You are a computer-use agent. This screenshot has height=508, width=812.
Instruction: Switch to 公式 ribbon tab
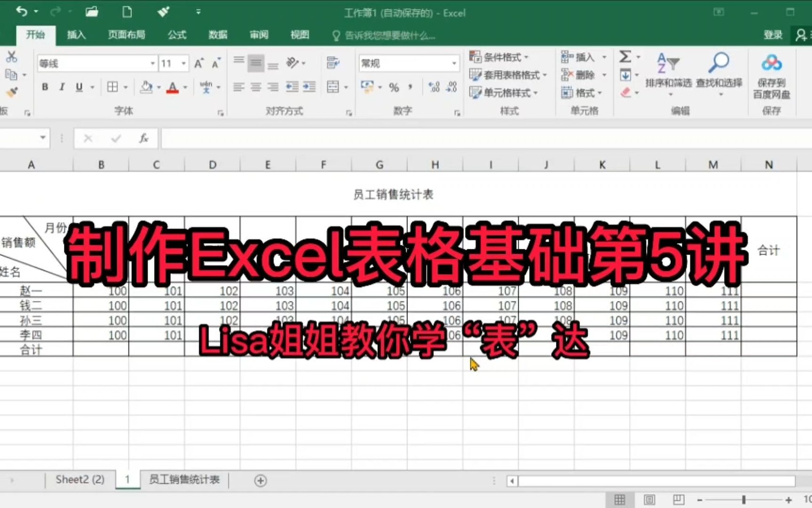tap(177, 35)
